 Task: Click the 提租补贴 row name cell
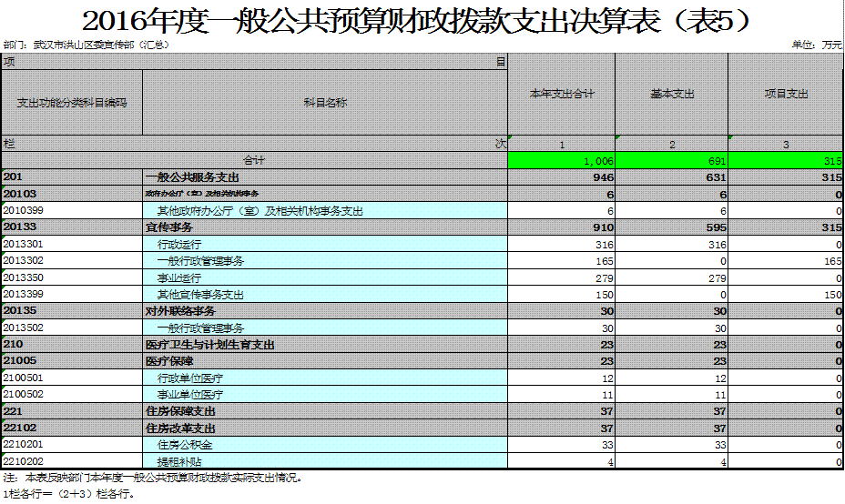[x=325, y=462]
